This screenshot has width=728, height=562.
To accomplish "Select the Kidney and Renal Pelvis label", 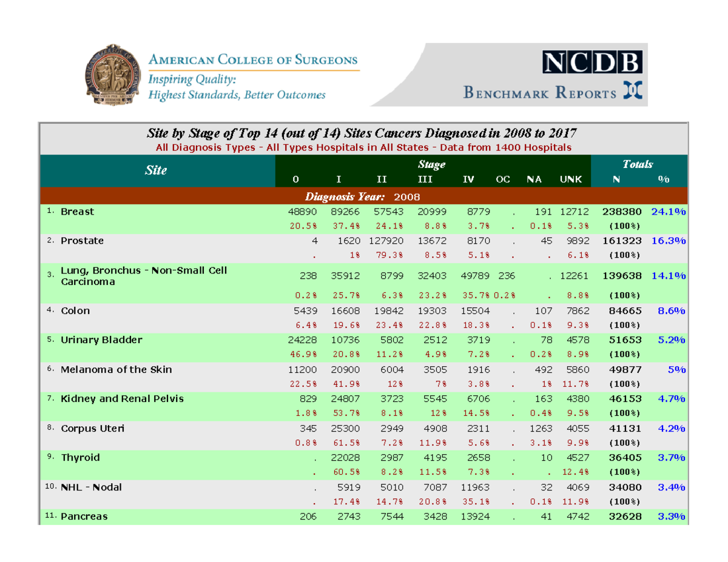I will (x=122, y=398).
